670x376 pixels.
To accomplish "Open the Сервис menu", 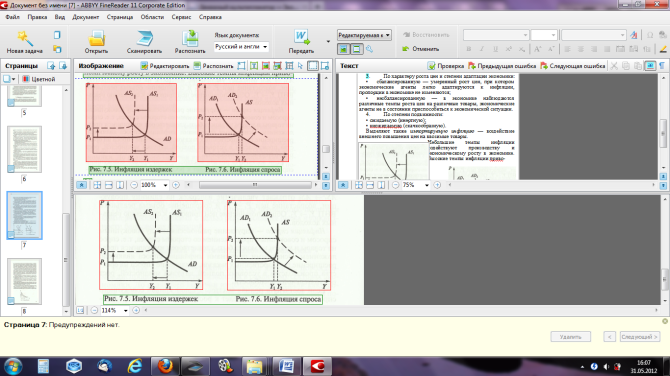I will click(181, 17).
